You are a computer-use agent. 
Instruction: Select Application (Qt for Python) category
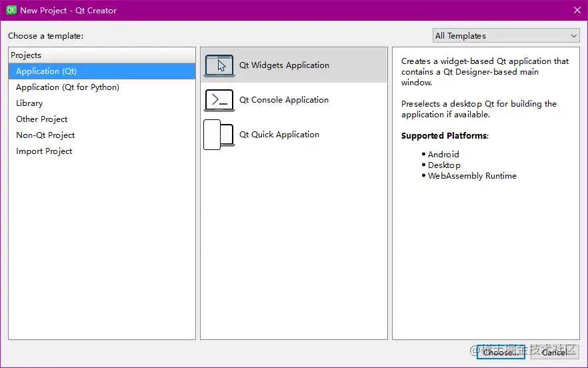102,87
